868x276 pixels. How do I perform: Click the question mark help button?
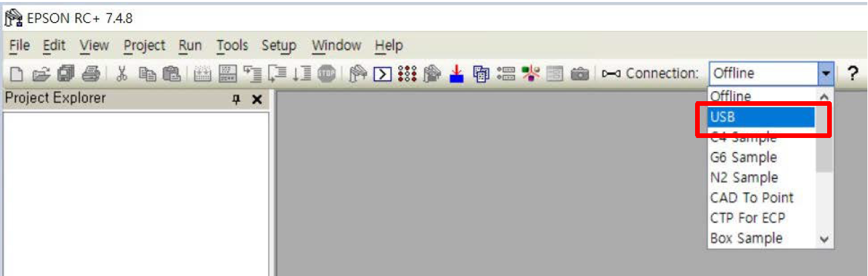853,73
